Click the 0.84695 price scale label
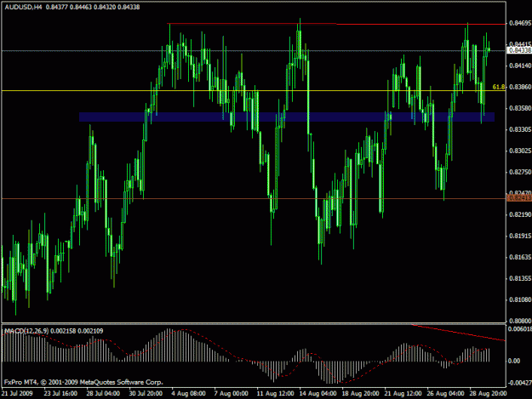The width and height of the screenshot is (532, 399). (x=520, y=23)
